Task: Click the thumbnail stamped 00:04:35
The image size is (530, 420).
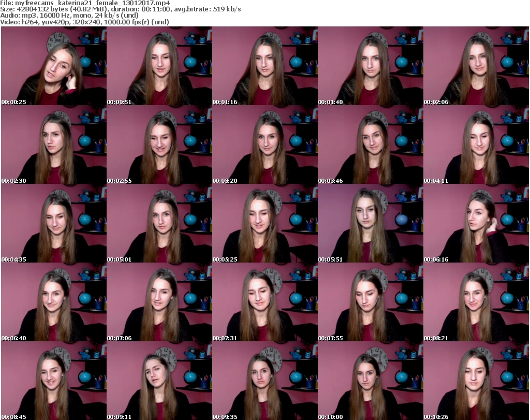Action: (54, 223)
